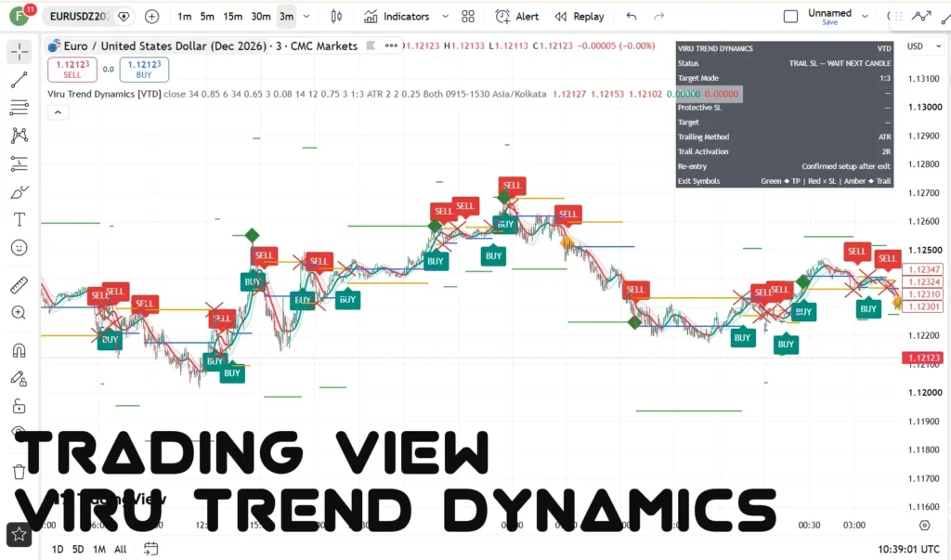Create an Alert

[516, 17]
